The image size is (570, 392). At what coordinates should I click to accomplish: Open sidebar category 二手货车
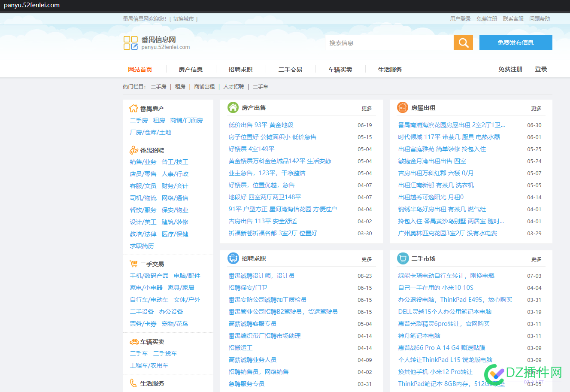pos(165,353)
